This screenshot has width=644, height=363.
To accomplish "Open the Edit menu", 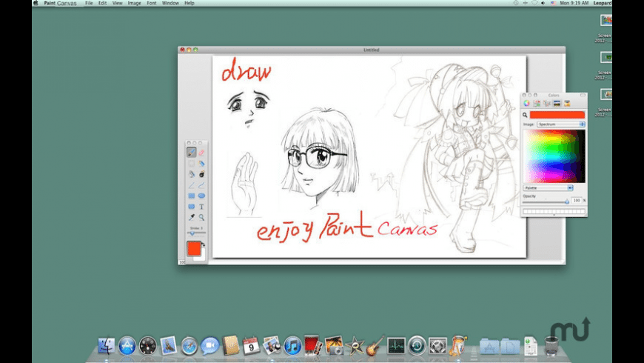I will click(102, 3).
